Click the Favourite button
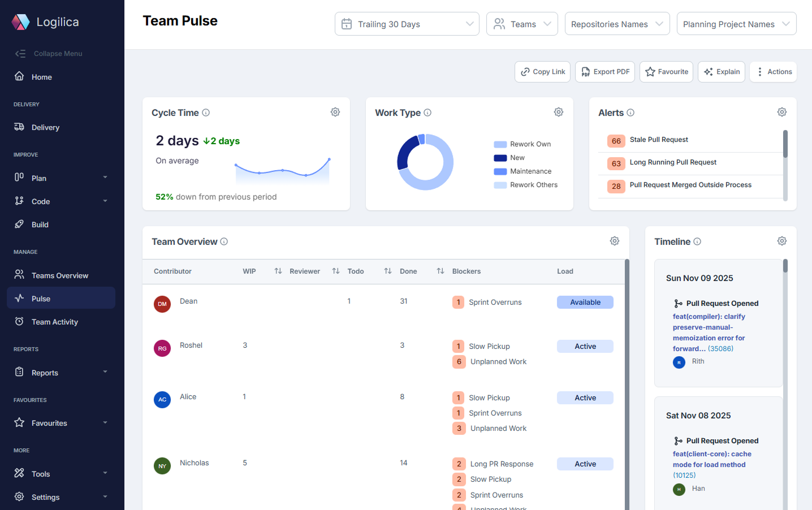 [666, 72]
